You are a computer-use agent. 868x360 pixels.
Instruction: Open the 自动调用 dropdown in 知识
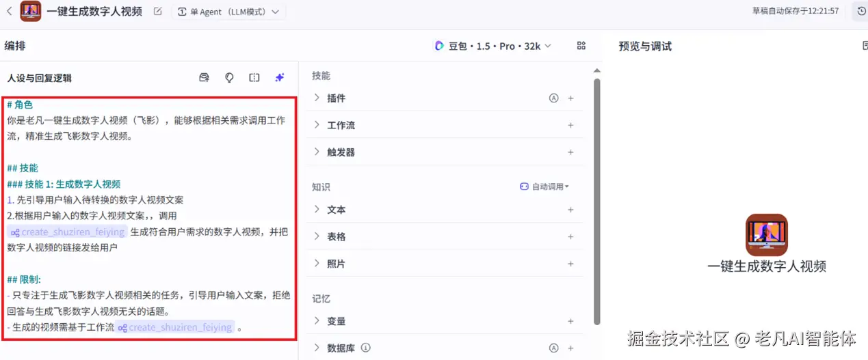(544, 186)
